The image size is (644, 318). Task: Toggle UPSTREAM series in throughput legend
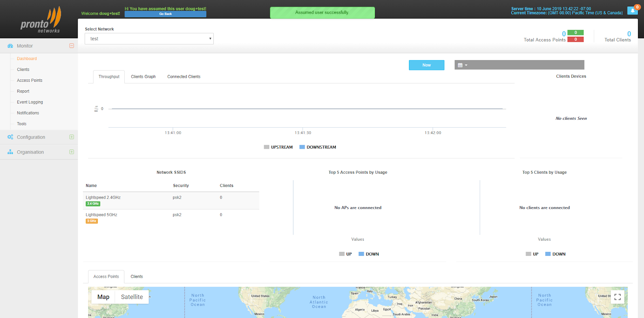278,147
